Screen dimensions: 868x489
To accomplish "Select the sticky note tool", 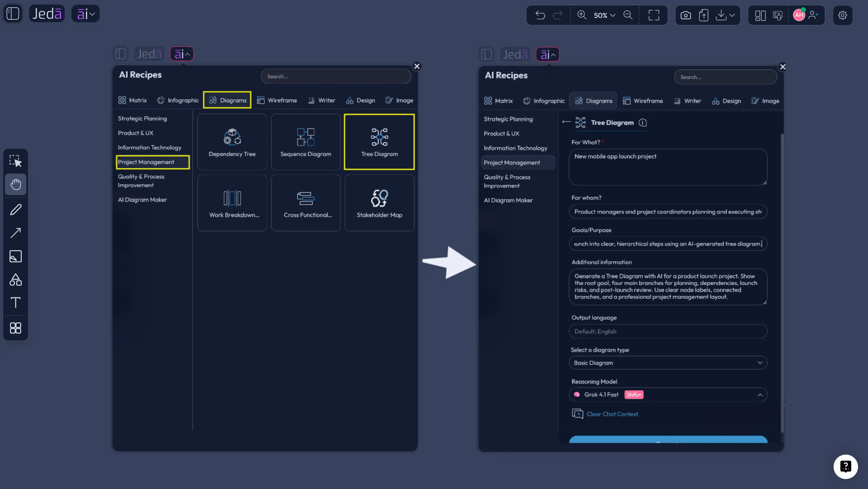I will pos(15,256).
